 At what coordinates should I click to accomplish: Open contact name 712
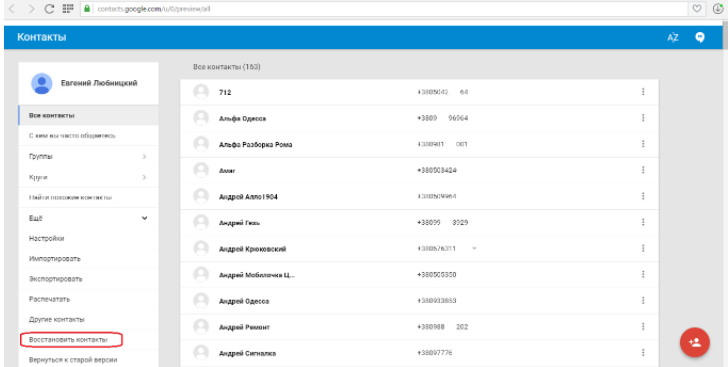pos(225,92)
